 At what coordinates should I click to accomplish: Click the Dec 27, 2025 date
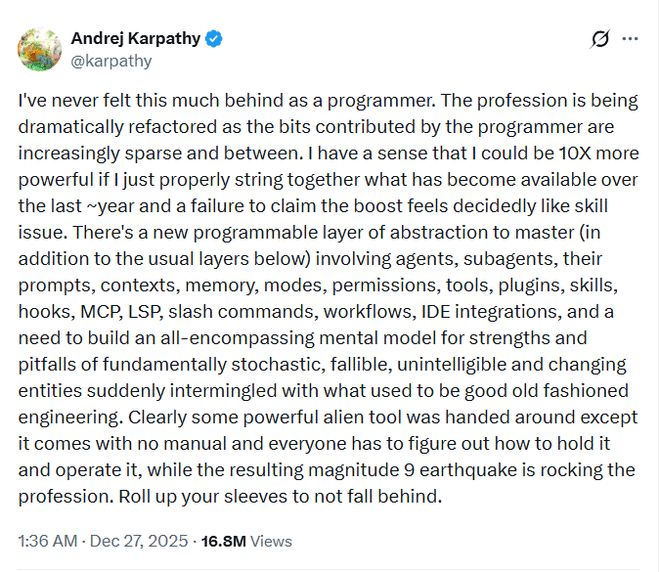pyautogui.click(x=139, y=541)
